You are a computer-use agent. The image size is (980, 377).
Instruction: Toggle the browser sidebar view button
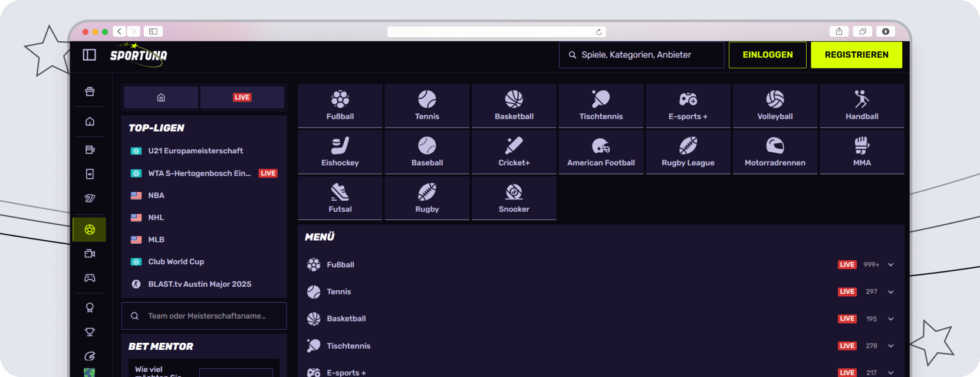click(x=153, y=31)
